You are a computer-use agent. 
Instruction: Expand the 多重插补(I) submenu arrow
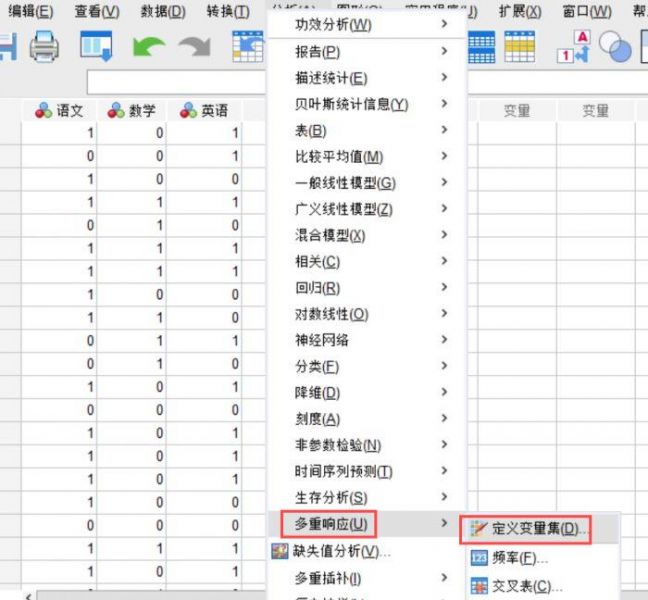[x=444, y=577]
